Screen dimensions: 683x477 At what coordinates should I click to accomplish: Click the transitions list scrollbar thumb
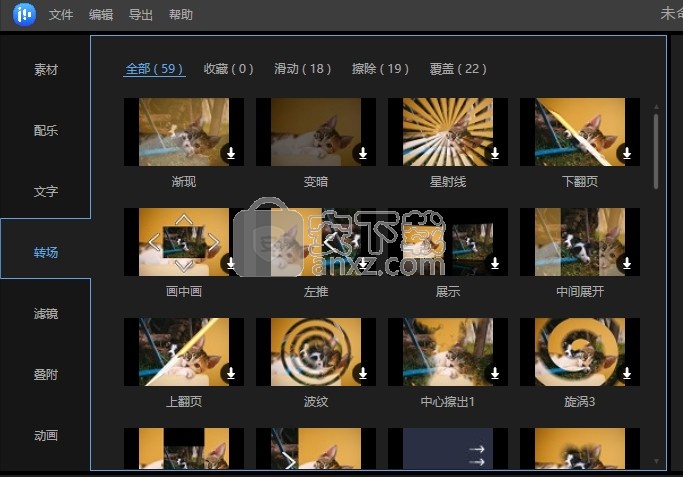coord(656,151)
